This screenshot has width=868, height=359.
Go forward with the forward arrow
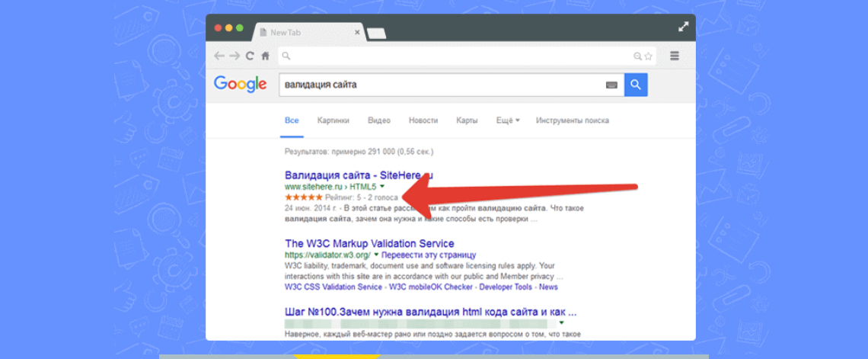point(235,56)
